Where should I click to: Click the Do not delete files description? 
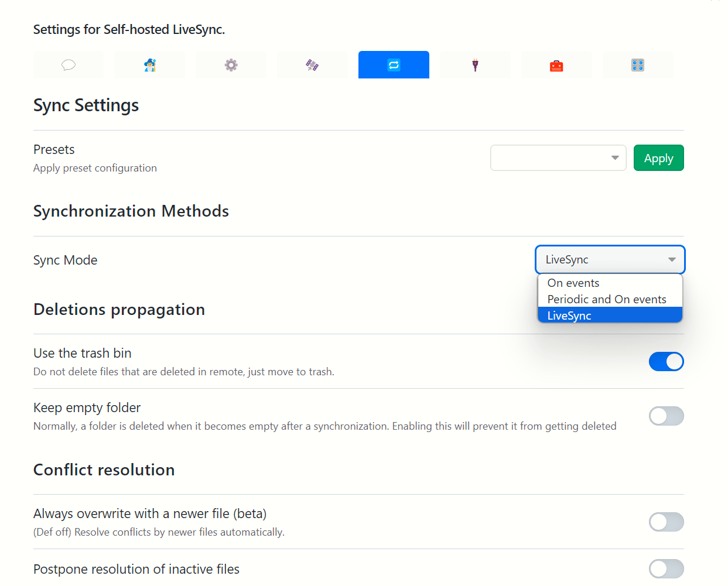coord(184,372)
